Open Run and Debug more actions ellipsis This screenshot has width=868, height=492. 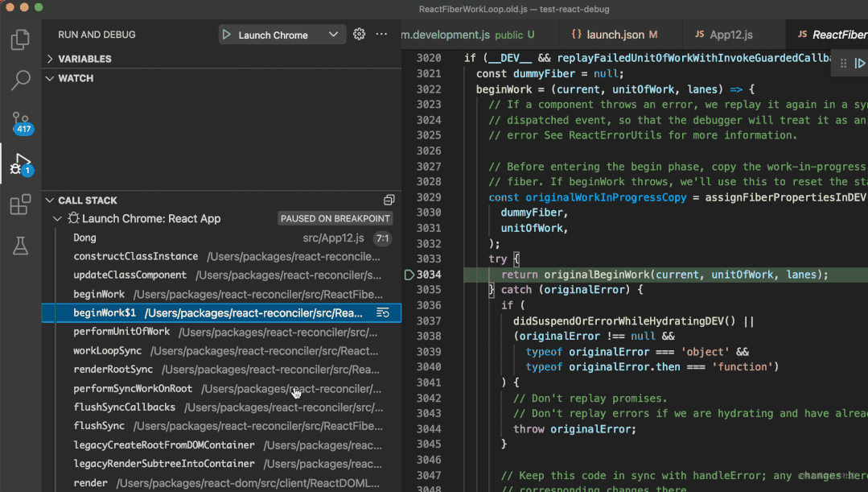[381, 35]
